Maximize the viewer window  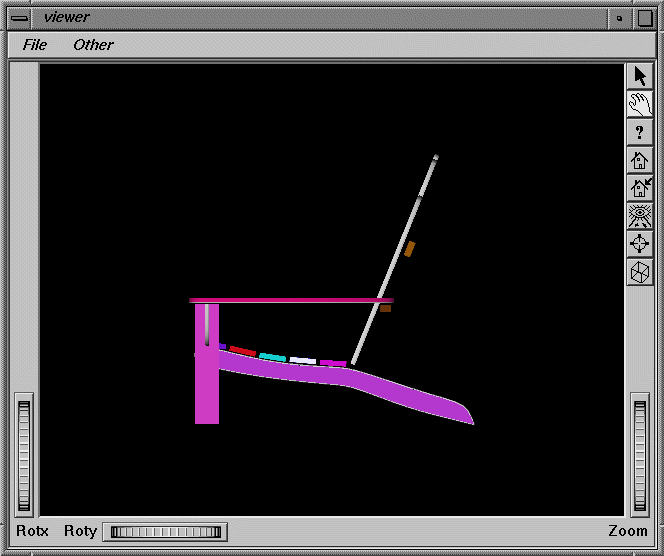pos(645,17)
